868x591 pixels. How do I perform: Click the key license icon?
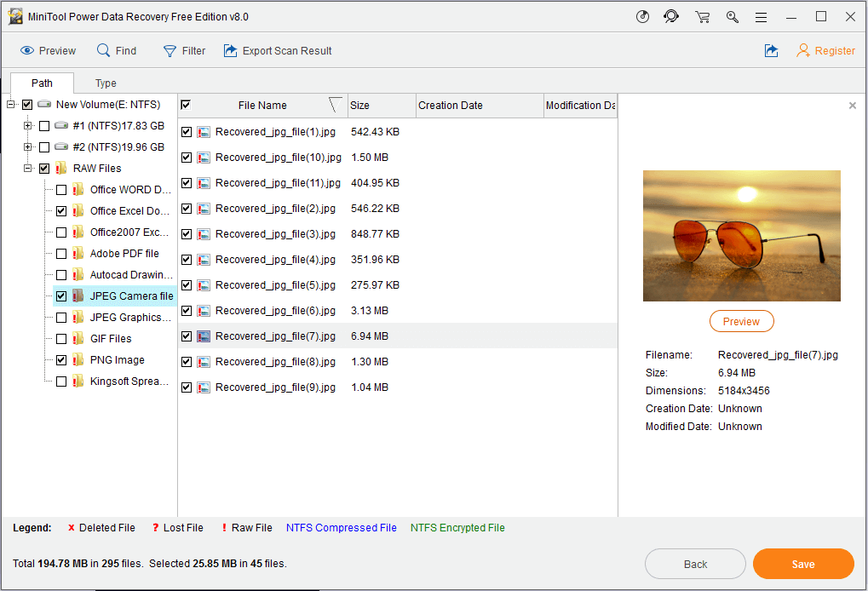click(733, 17)
